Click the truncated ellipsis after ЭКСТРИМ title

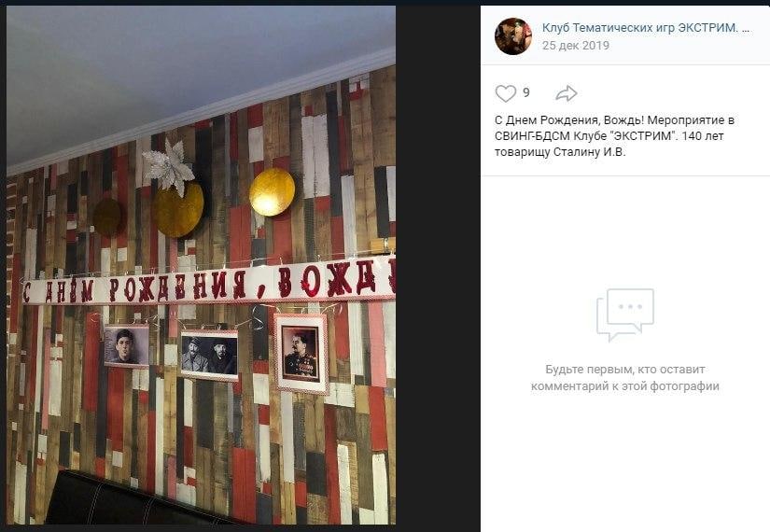click(x=746, y=28)
